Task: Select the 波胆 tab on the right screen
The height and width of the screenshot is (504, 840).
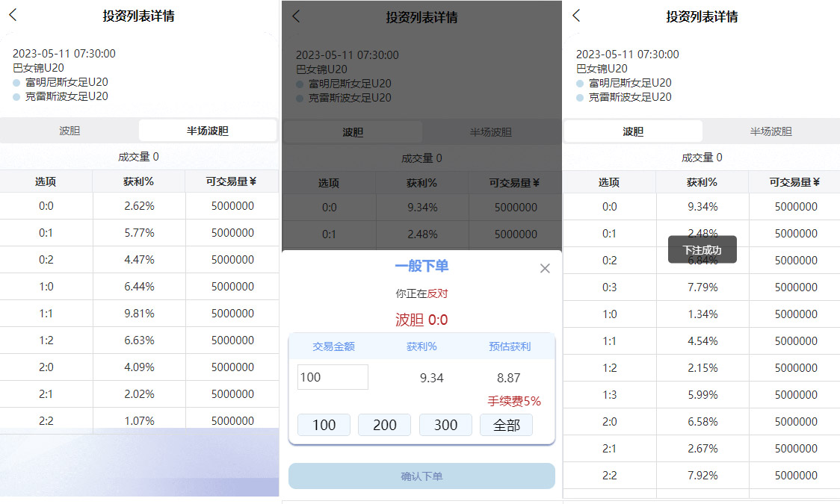Action: click(x=633, y=131)
